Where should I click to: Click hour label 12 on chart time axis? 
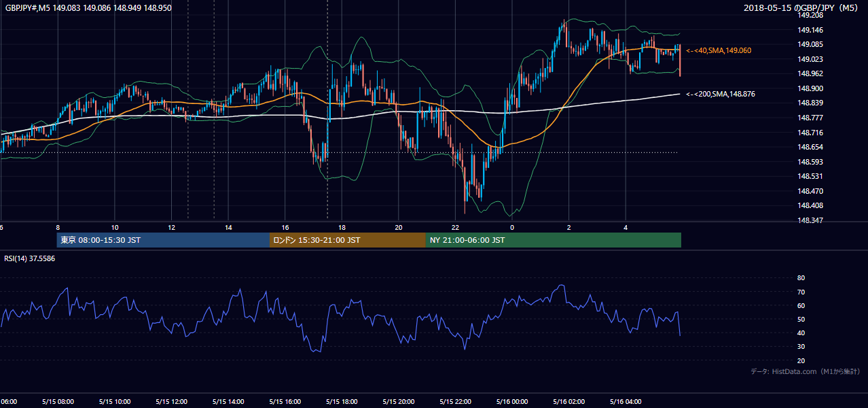pyautogui.click(x=172, y=228)
